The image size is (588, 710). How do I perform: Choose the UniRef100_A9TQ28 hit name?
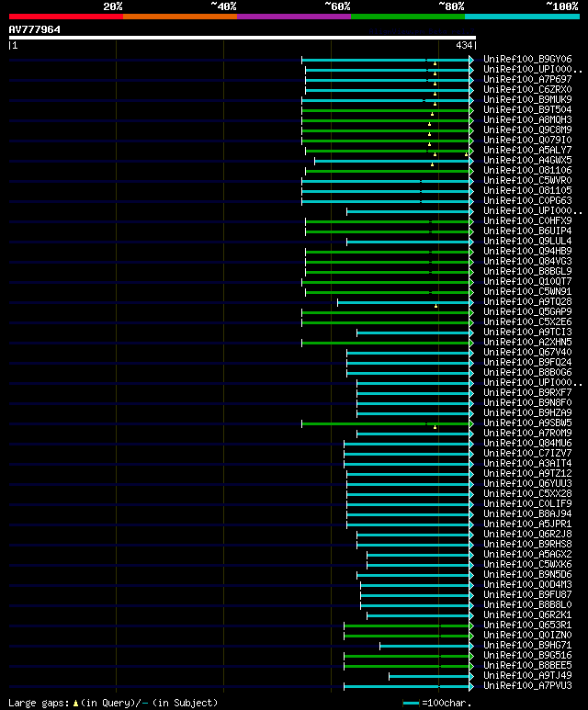point(527,302)
